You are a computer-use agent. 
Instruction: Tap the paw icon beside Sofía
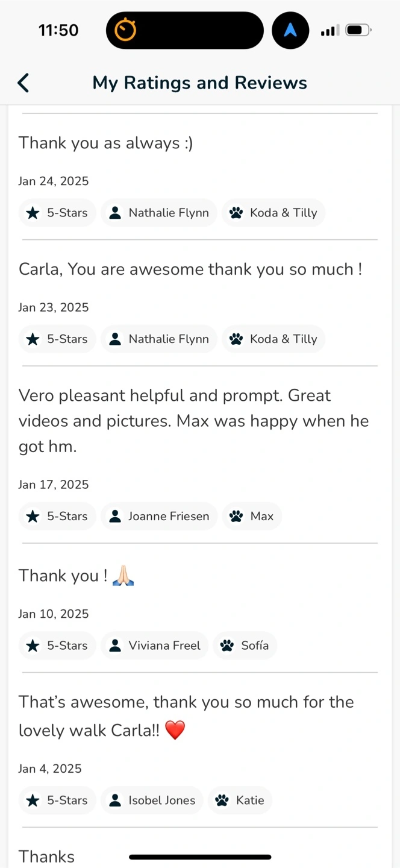tap(227, 646)
